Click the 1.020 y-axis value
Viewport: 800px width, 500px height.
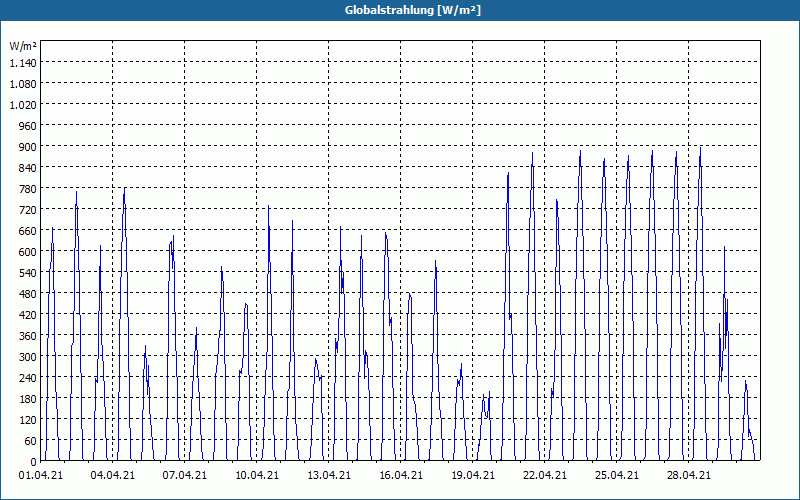click(x=23, y=105)
